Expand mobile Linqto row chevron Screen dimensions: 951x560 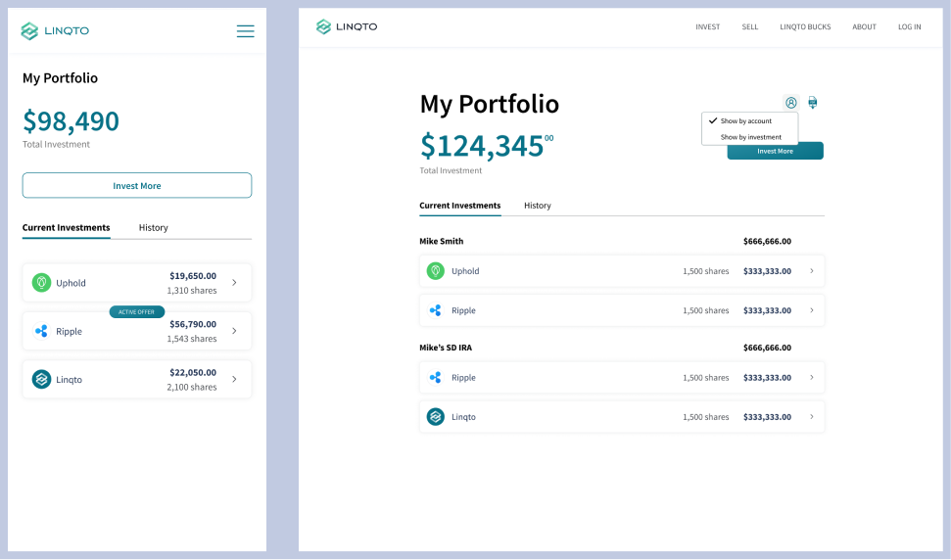[234, 380]
